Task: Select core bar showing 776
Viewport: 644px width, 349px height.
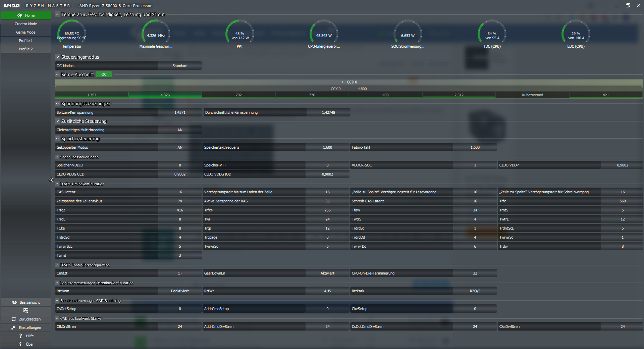Action: point(312,95)
